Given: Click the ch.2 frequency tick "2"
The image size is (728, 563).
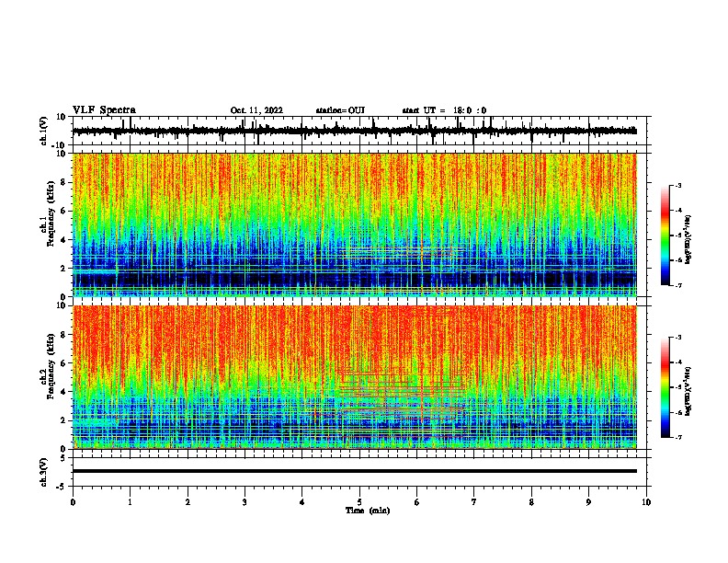Looking at the screenshot, I should (x=63, y=420).
